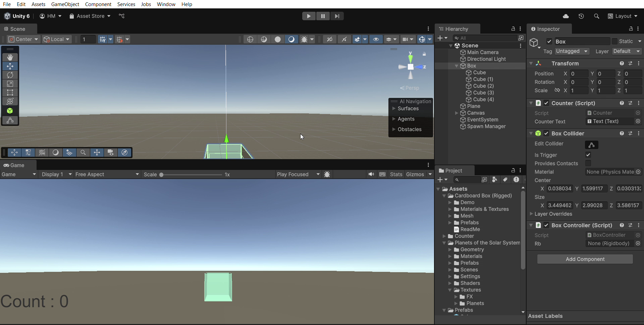Open the Hierarchy search magnifier
The image size is (644, 325).
click(456, 38)
